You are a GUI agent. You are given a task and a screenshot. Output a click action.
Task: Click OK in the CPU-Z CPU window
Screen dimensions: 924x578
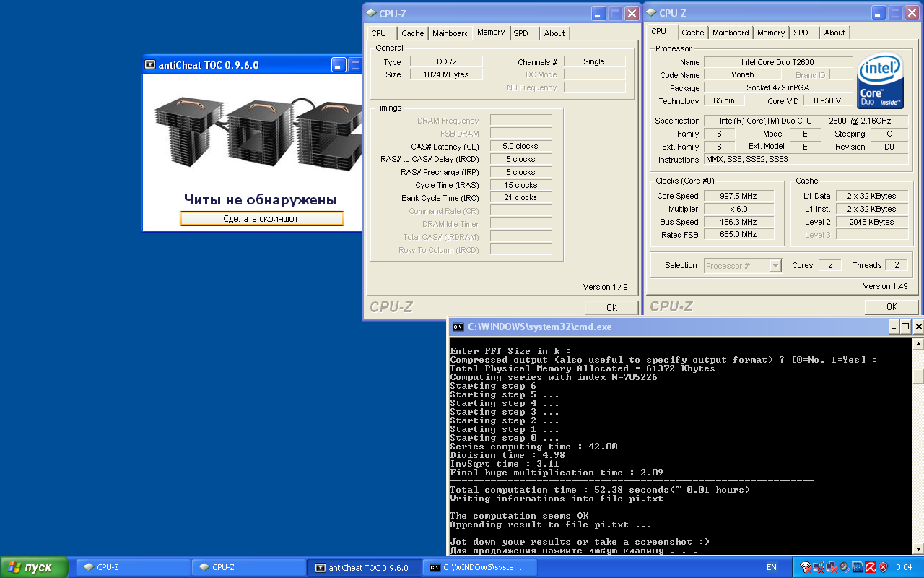tap(892, 307)
